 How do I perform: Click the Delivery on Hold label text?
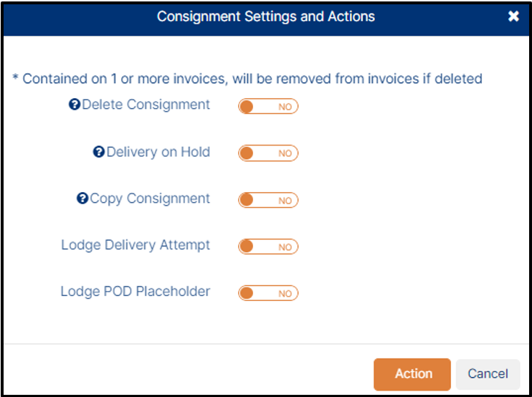158,152
